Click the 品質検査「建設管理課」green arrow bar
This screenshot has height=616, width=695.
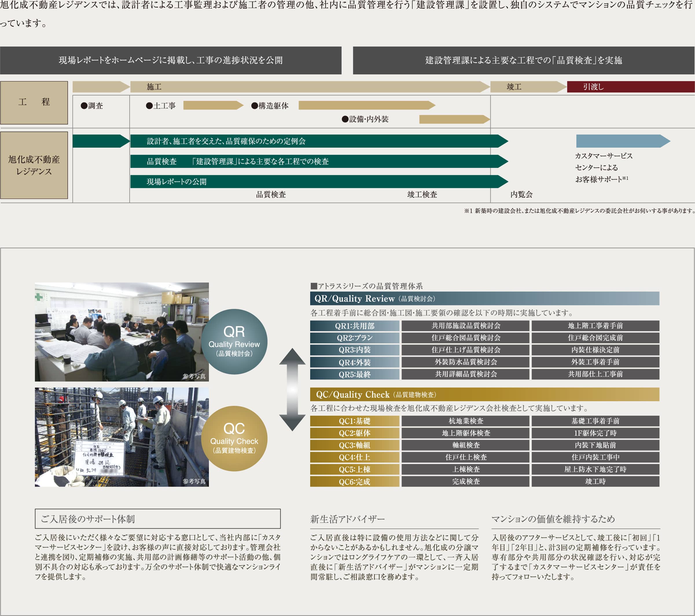pos(319,161)
